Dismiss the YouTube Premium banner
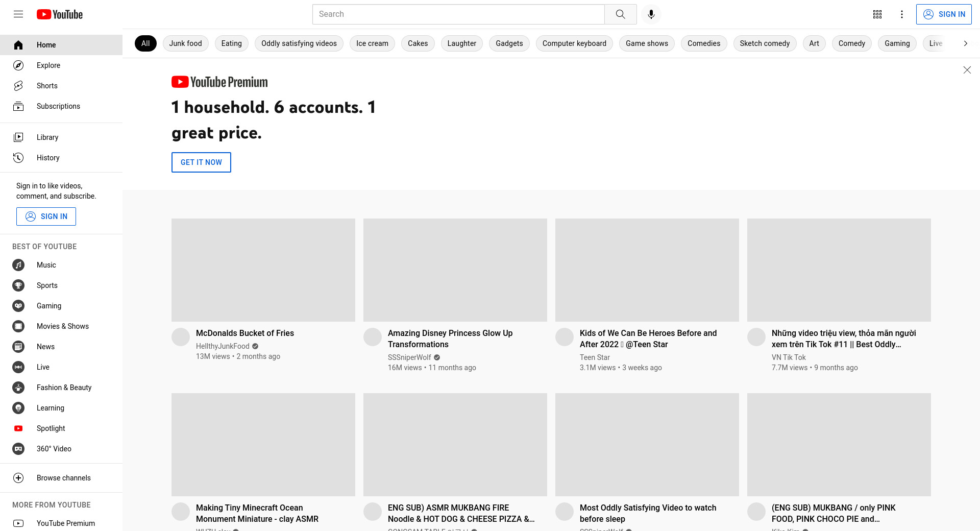The width and height of the screenshot is (980, 531). [x=967, y=70]
